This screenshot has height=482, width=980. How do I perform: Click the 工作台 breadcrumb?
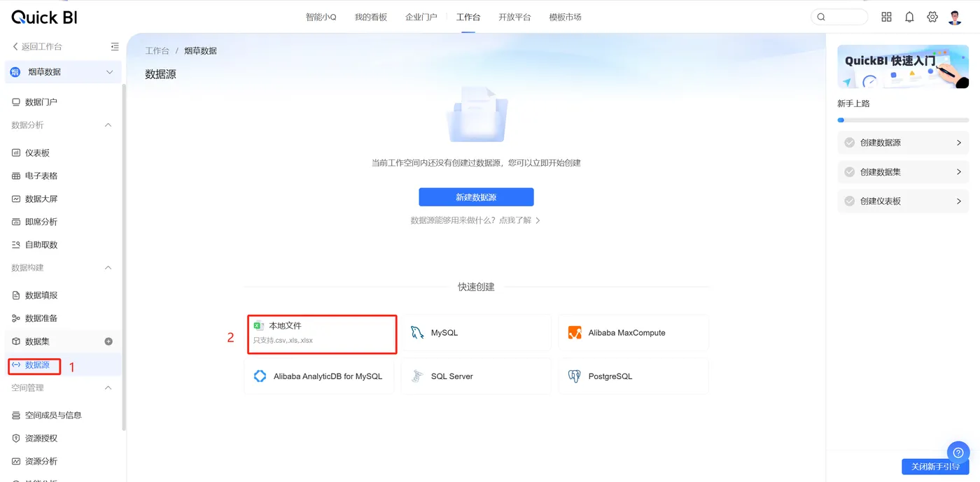(x=157, y=51)
